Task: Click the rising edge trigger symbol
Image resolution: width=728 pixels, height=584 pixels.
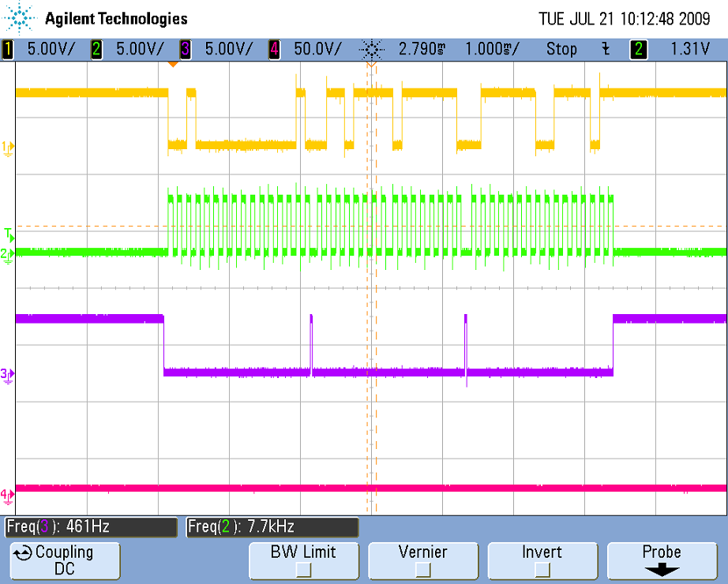Action: pos(606,49)
